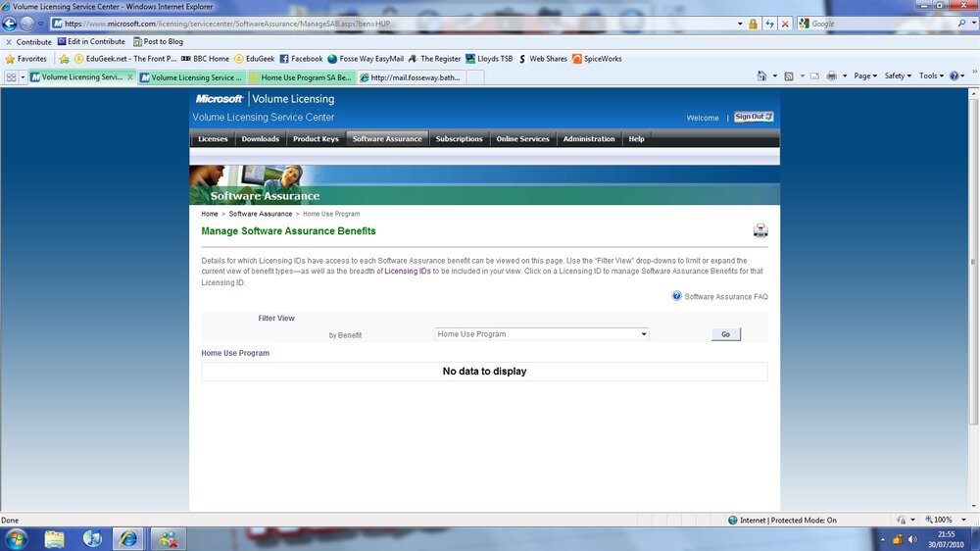
Task: Open Windows Live Messenger taskbar icon
Action: click(167, 538)
